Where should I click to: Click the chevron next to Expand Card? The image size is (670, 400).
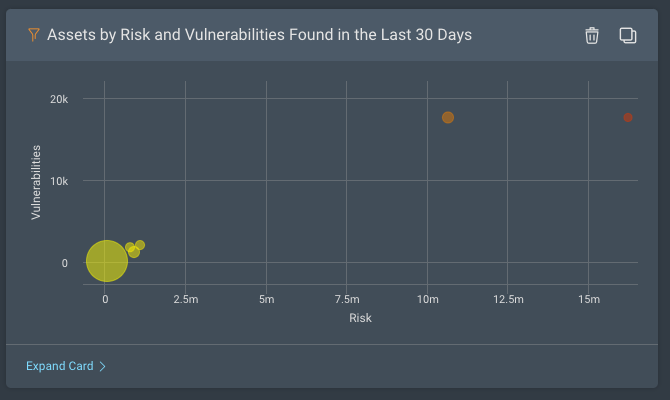click(x=103, y=367)
